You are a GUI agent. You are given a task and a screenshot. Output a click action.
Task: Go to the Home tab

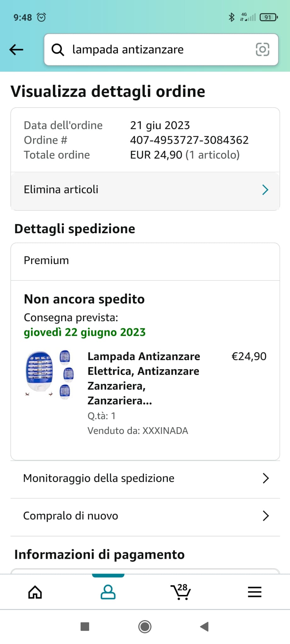pyautogui.click(x=35, y=592)
